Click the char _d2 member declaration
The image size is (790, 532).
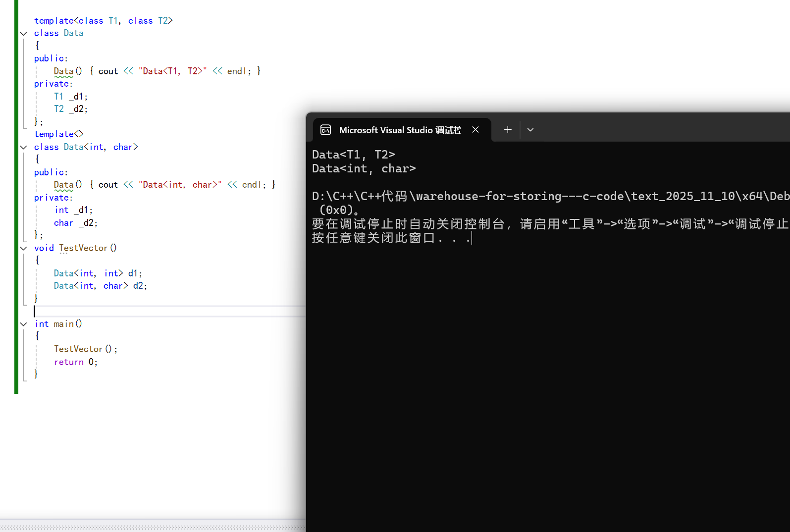click(x=76, y=223)
